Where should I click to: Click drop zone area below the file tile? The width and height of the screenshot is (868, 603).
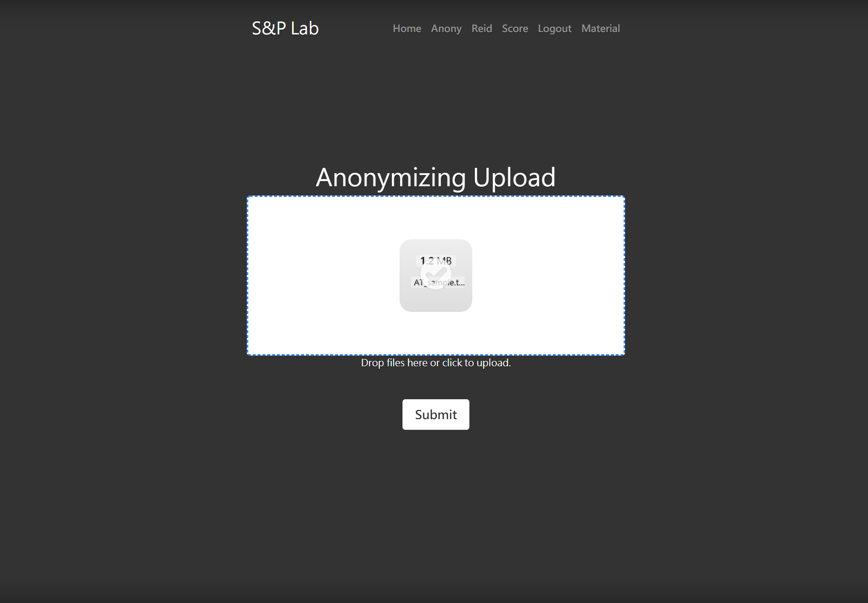pos(436,333)
